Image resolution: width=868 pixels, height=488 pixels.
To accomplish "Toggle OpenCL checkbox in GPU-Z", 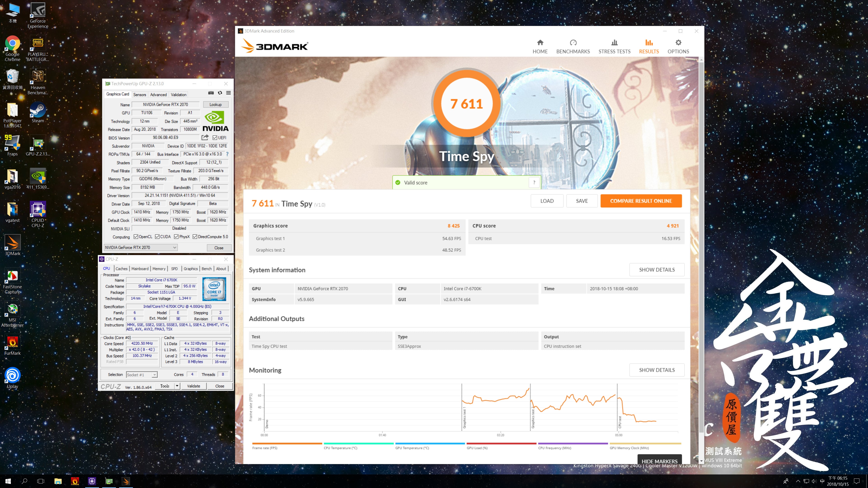I will tap(136, 237).
